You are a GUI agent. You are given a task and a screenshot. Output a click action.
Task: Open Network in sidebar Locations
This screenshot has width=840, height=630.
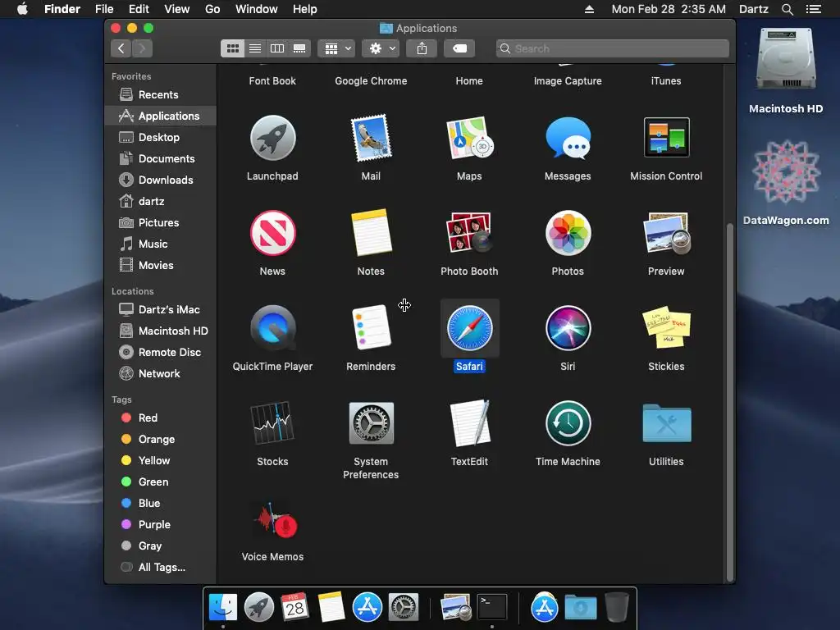[x=160, y=374]
